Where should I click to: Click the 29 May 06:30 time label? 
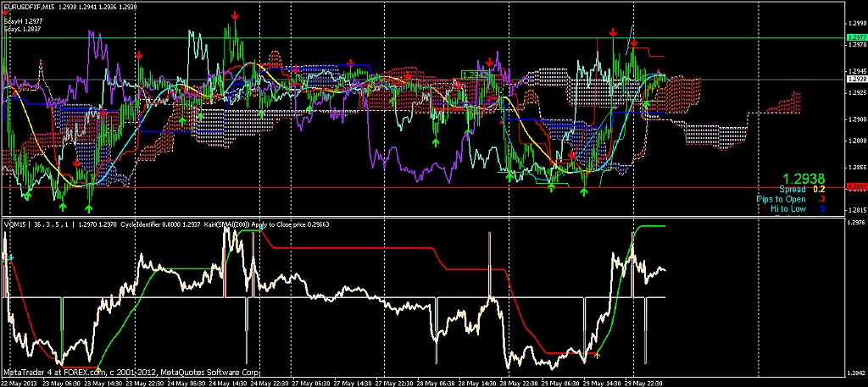[561, 383]
